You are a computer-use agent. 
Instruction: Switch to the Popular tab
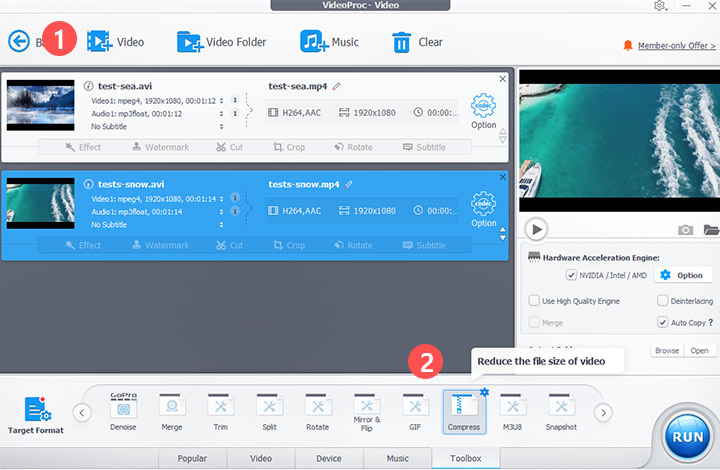(192, 458)
